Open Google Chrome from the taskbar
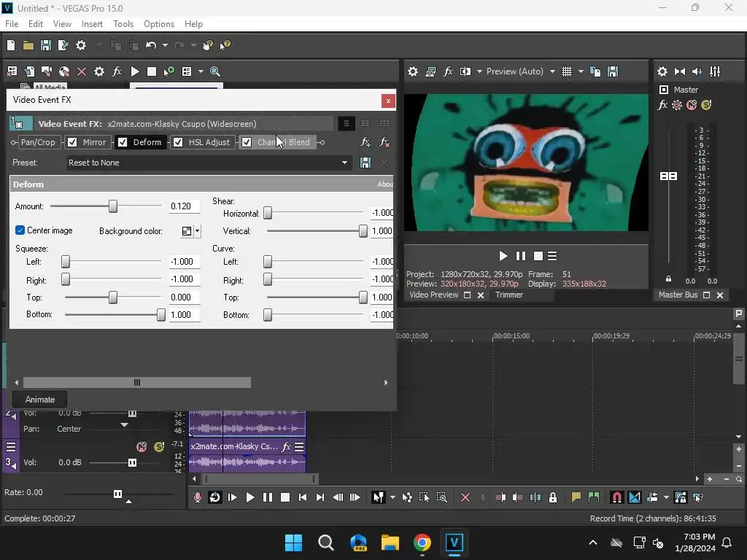747x560 pixels. pos(422,542)
